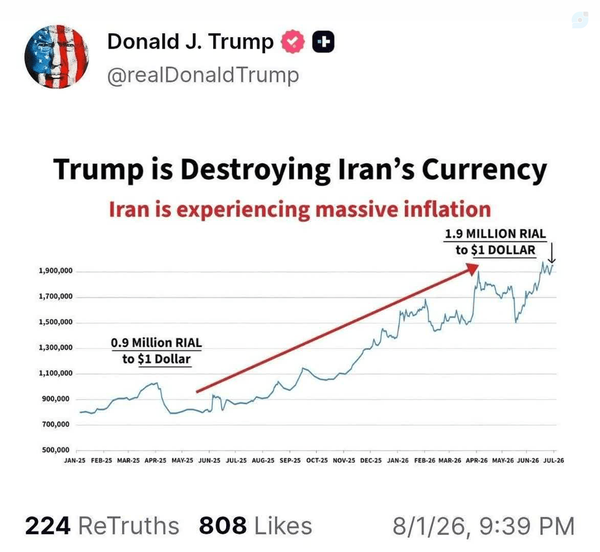Click the JUL-26 axis label
This screenshot has height=552, width=600.
click(x=554, y=461)
